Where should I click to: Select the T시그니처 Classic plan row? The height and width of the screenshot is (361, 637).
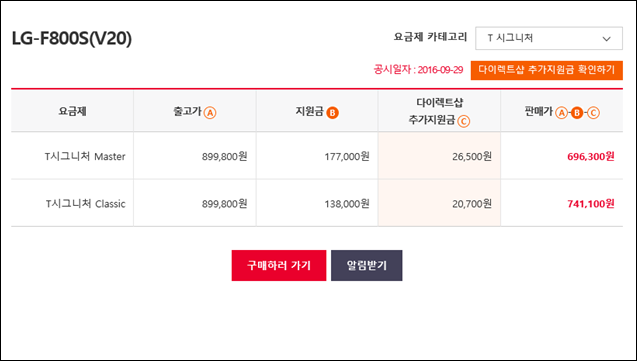click(317, 203)
